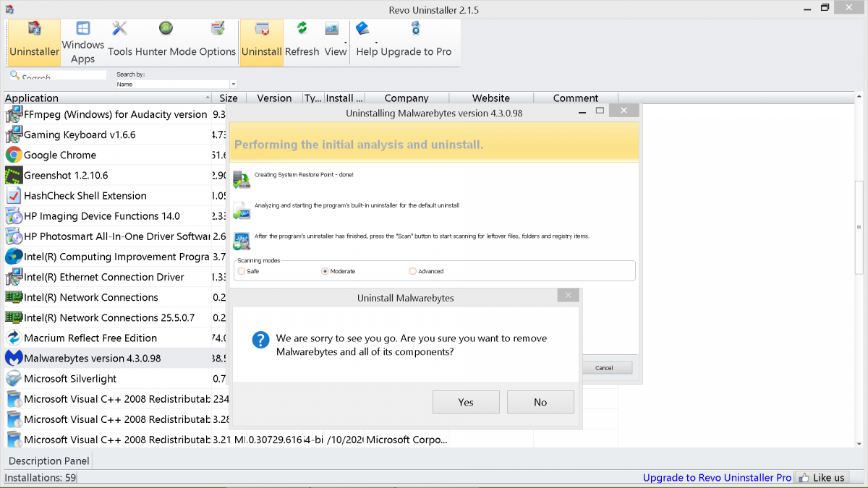Viewport: 868px width, 488px height.
Task: Select the Macrium Reflect Free Edition icon
Action: (x=14, y=338)
